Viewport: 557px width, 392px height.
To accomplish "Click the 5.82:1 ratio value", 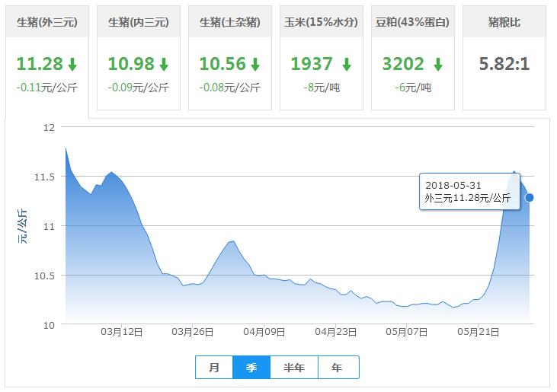I will [x=505, y=64].
